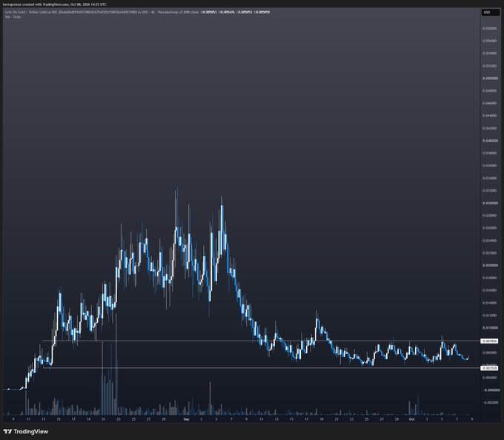Click the lower horizontal line price label 0.003528

coord(490,368)
